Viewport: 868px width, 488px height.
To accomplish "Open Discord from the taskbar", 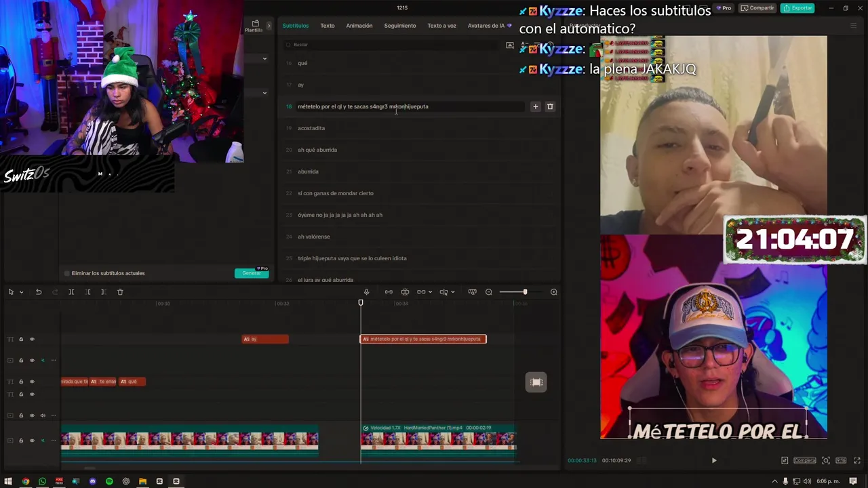I will pos(92,481).
